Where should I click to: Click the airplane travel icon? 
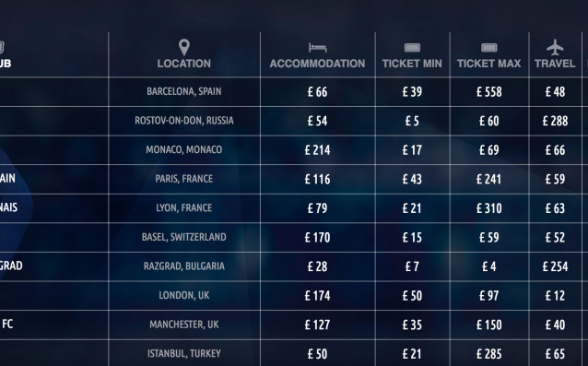click(x=555, y=47)
